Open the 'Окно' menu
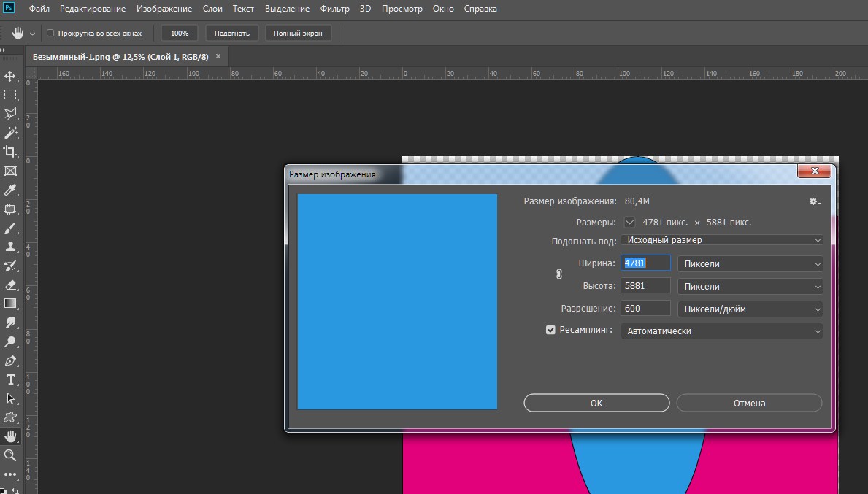 [x=443, y=9]
